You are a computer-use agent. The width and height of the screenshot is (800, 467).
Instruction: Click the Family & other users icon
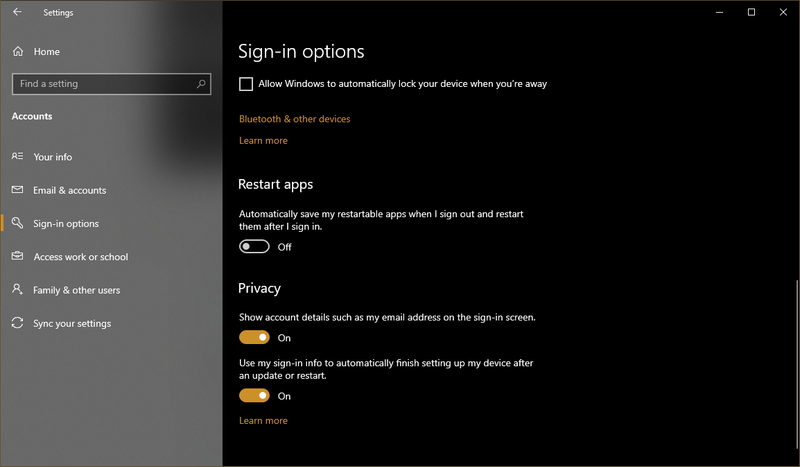(x=17, y=289)
